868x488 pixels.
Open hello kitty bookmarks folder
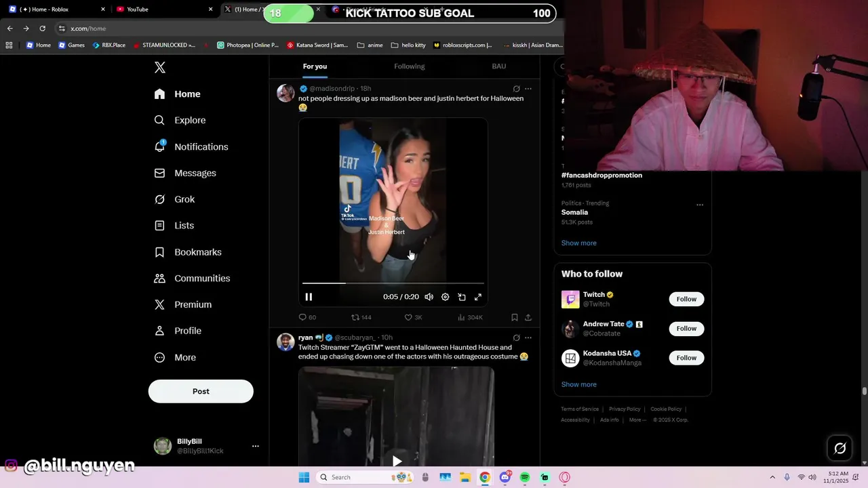click(x=408, y=45)
